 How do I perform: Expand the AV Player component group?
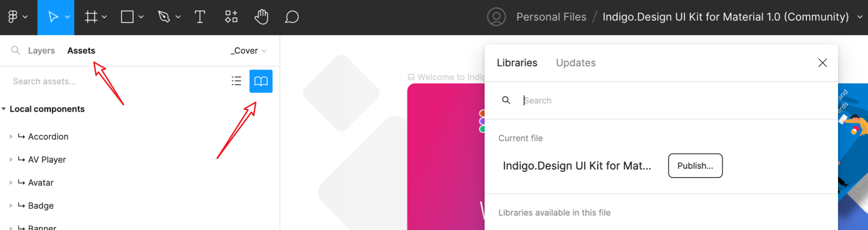[x=11, y=160]
